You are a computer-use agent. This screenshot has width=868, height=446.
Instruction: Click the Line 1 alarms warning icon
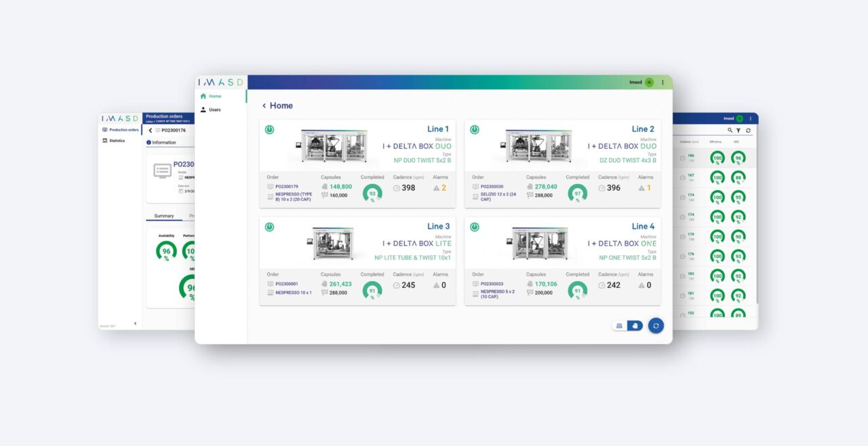436,188
